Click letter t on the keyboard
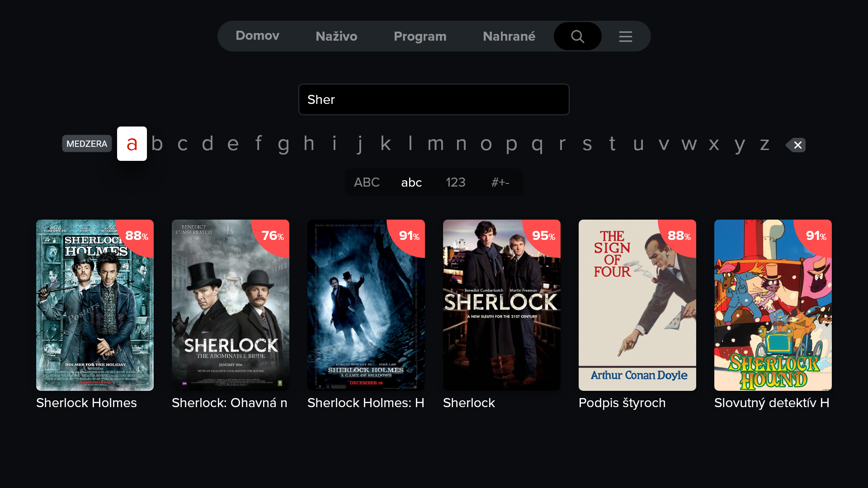This screenshot has height=488, width=868. pyautogui.click(x=613, y=144)
